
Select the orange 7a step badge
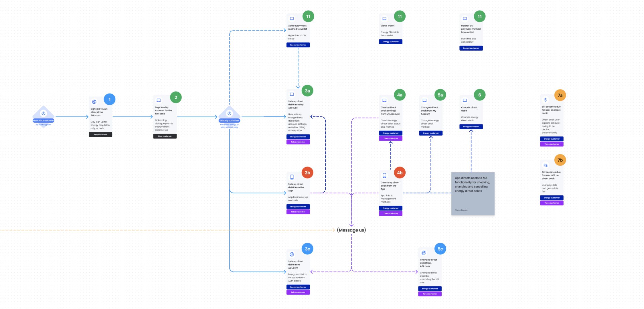coord(560,95)
